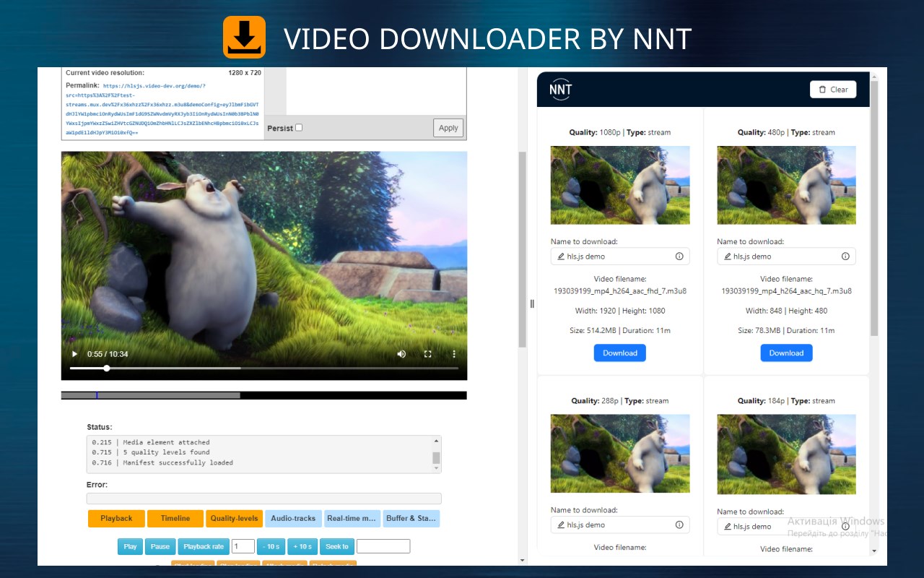
Task: Switch to the Quality-levels tab
Action: point(234,518)
